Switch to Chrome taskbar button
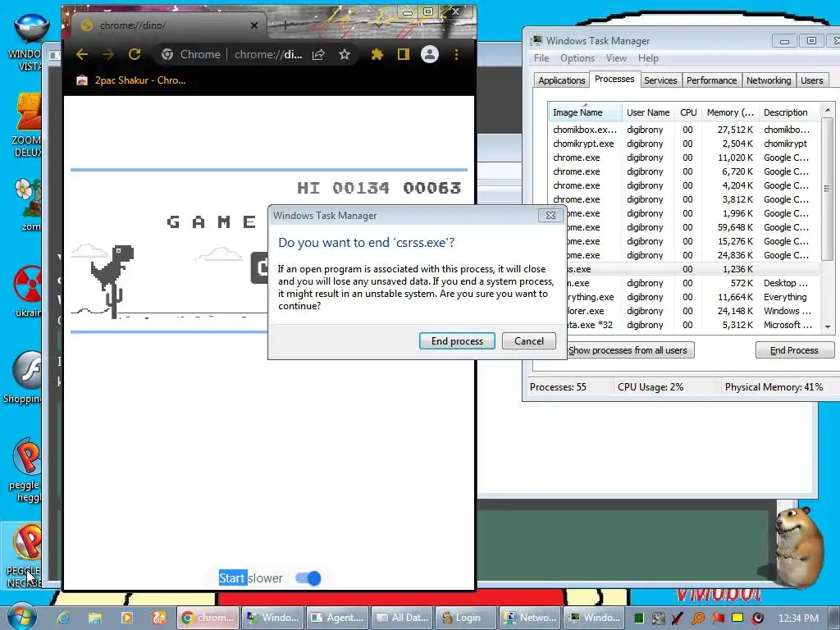The image size is (840, 630). coord(208,618)
